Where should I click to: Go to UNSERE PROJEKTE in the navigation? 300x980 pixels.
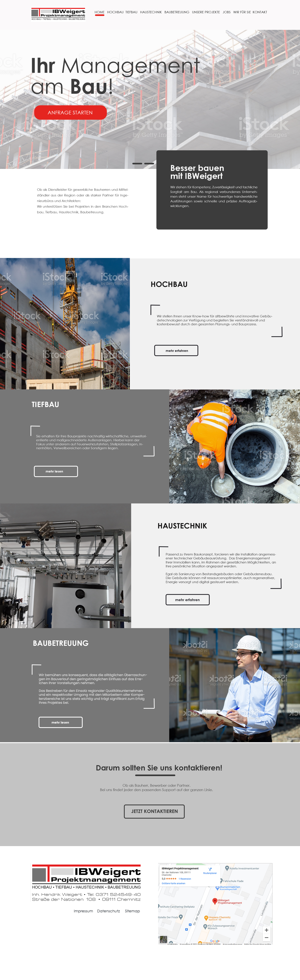click(x=206, y=12)
